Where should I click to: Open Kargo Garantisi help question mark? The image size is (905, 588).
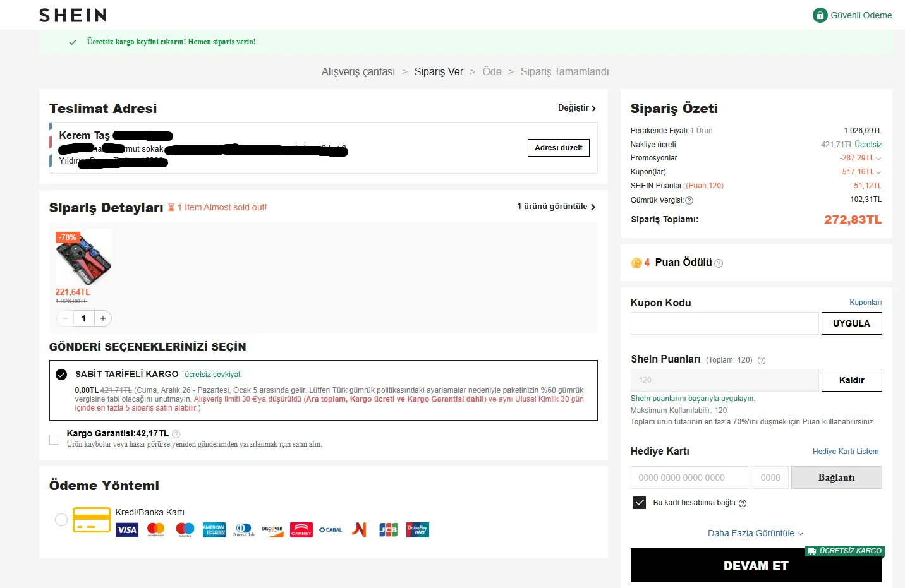point(176,434)
